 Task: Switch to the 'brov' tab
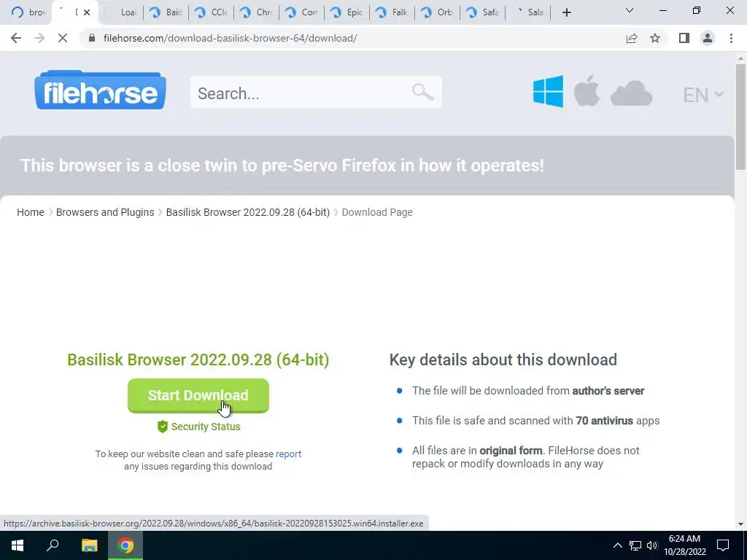click(27, 12)
